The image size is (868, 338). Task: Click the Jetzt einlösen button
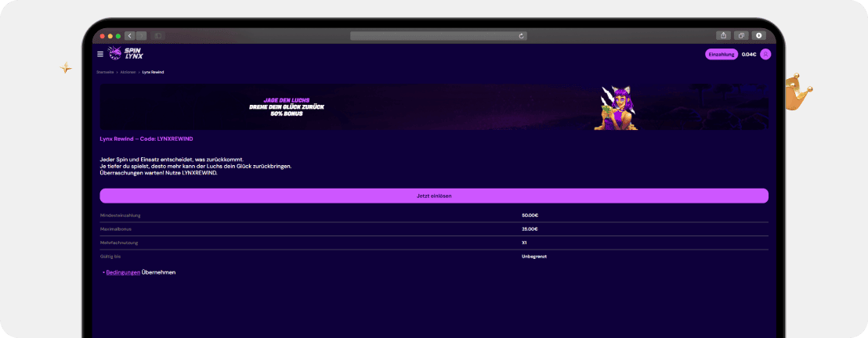coord(434,196)
